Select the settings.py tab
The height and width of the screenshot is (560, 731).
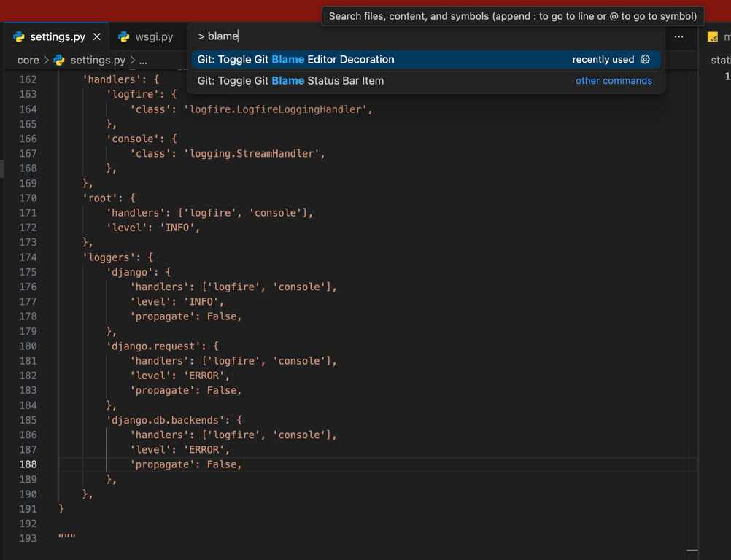pyautogui.click(x=56, y=36)
